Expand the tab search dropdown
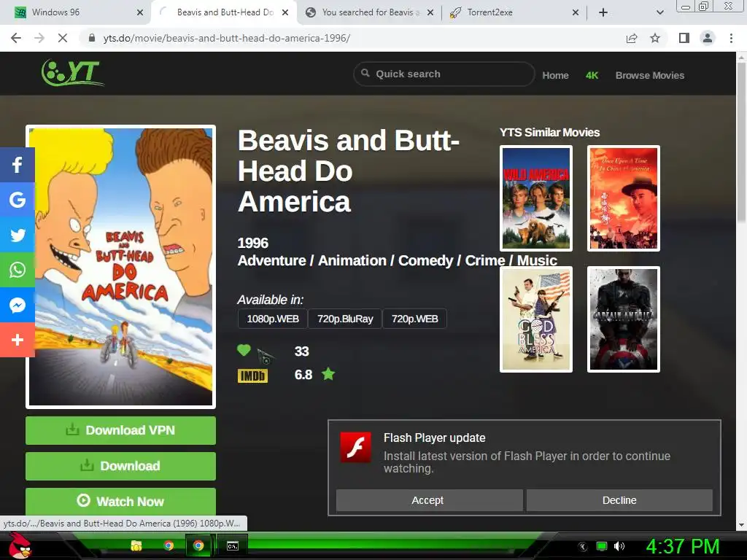This screenshot has width=747, height=560. pos(659,12)
